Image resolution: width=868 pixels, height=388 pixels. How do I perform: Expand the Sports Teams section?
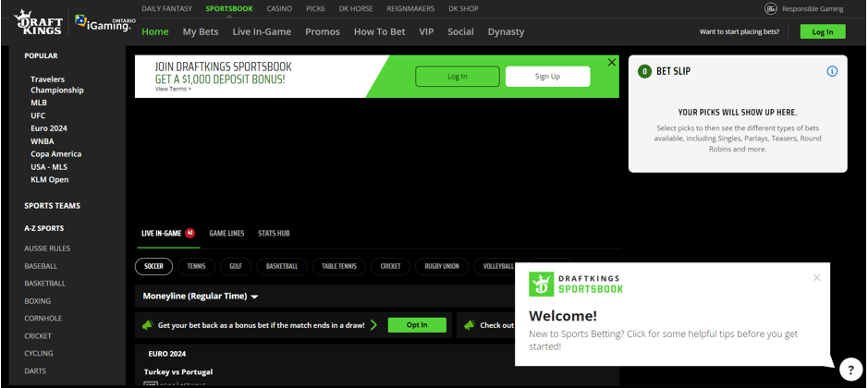tap(52, 206)
